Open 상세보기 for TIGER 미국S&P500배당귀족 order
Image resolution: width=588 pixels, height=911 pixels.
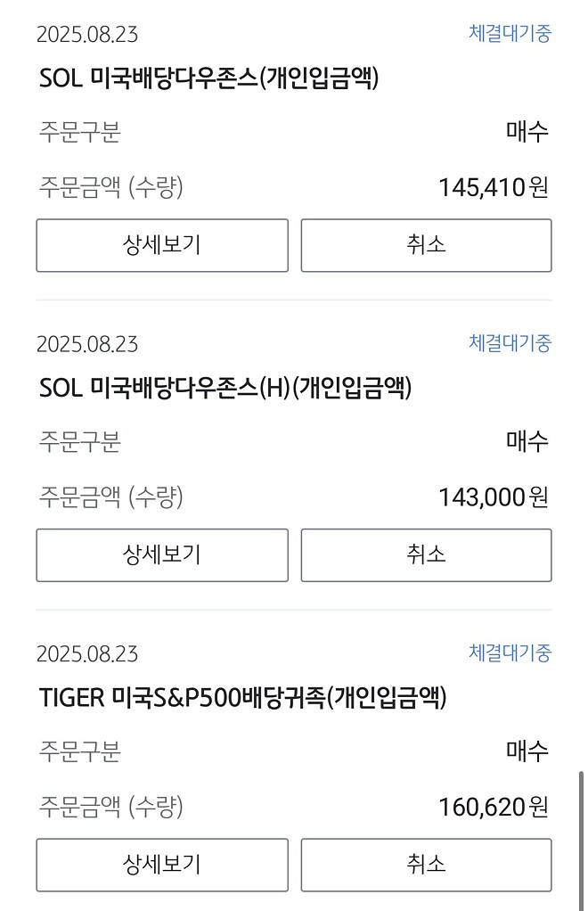pos(161,864)
